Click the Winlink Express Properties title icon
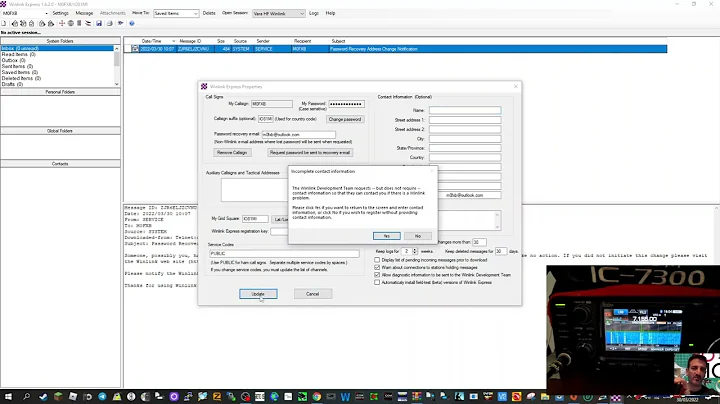This screenshot has width=720, height=404. [x=204, y=86]
